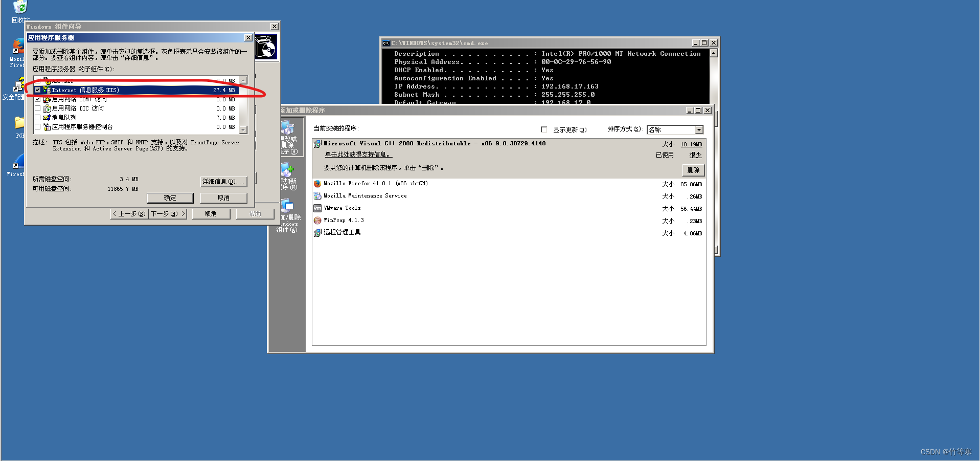Click the 10.19MB size link
This screenshot has width=980, height=461.
pyautogui.click(x=691, y=144)
